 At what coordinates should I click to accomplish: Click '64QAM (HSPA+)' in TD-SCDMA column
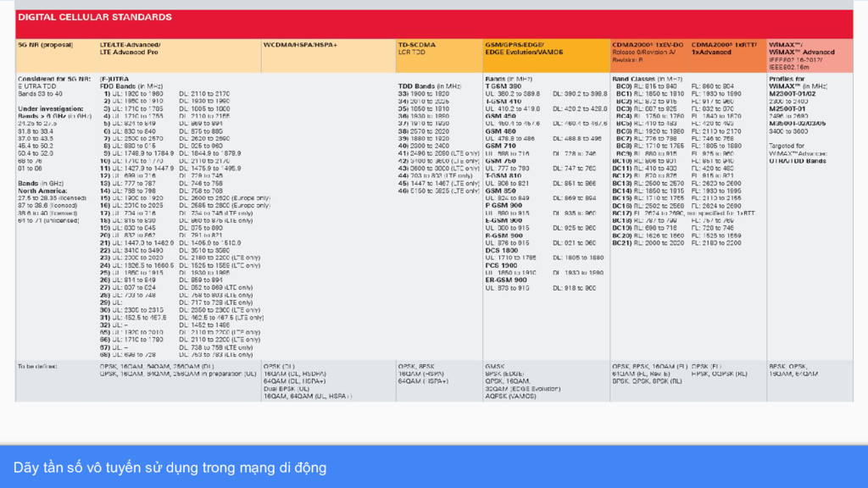[424, 381]
